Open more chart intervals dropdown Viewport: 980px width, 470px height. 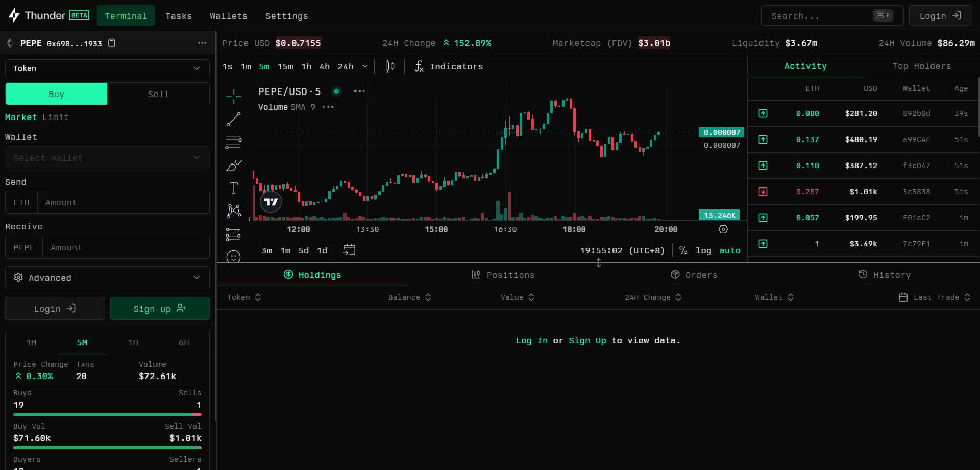(x=365, y=66)
